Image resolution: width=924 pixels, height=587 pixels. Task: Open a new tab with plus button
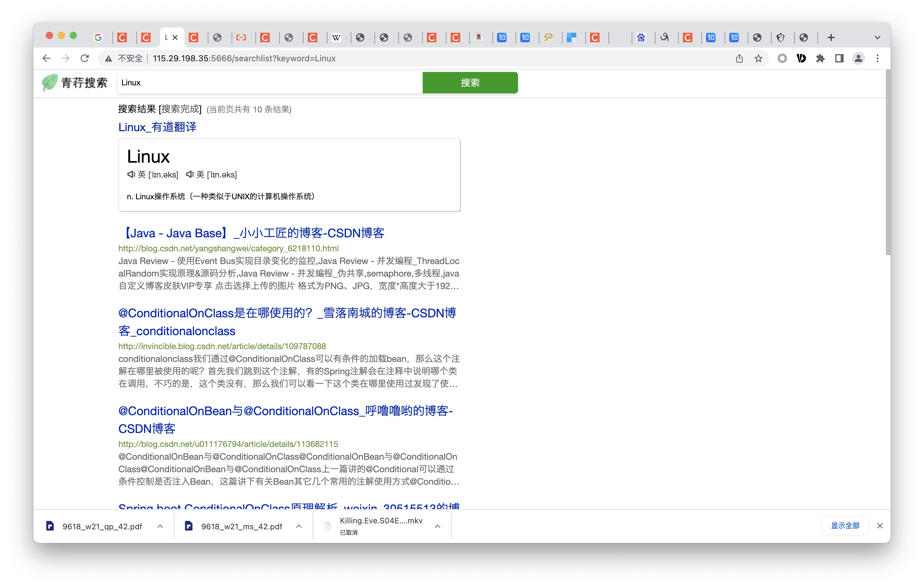coord(831,37)
